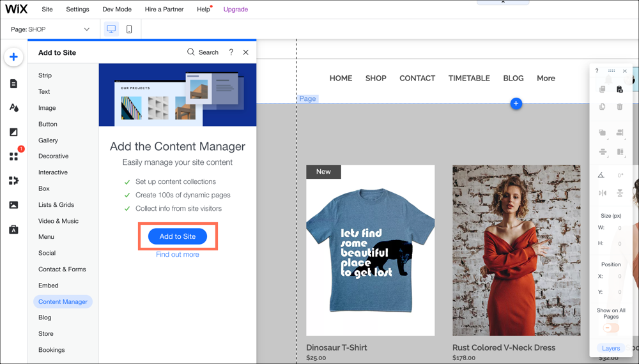Click the blue Add to Site button

tap(178, 236)
